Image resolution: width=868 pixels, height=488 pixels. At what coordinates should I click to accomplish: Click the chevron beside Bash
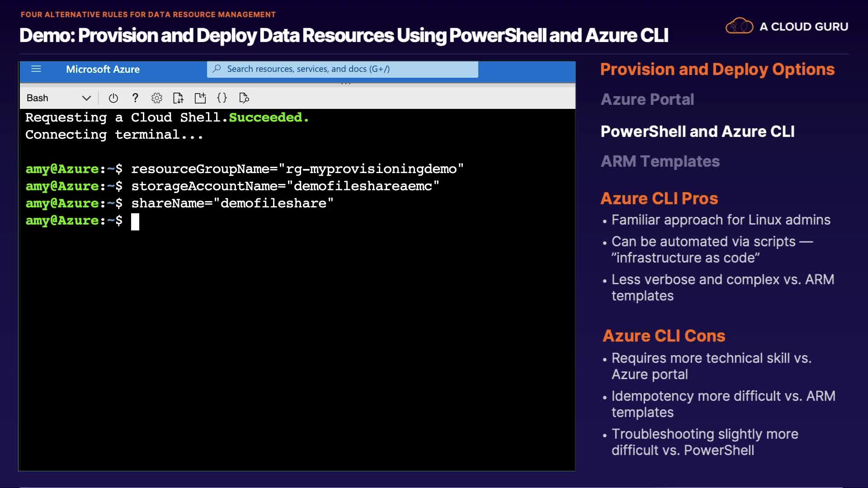pos(86,98)
